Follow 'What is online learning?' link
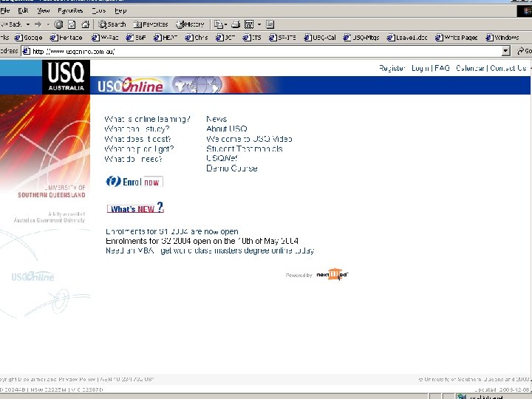This screenshot has width=532, height=399. (147, 119)
